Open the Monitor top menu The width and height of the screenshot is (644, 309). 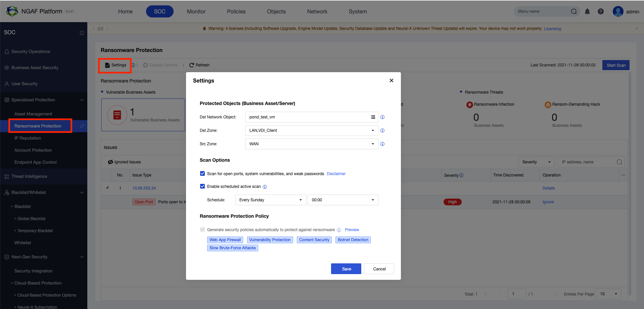[196, 11]
